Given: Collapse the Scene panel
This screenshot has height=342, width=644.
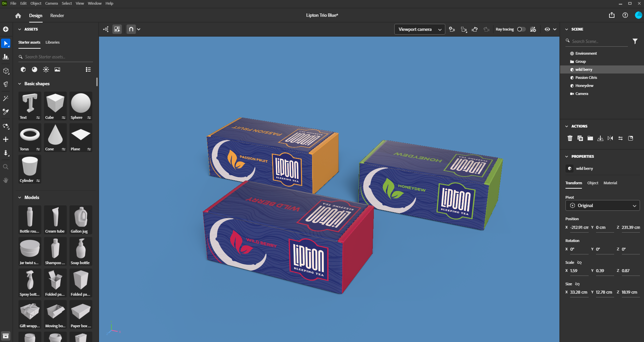Looking at the screenshot, I should (567, 29).
